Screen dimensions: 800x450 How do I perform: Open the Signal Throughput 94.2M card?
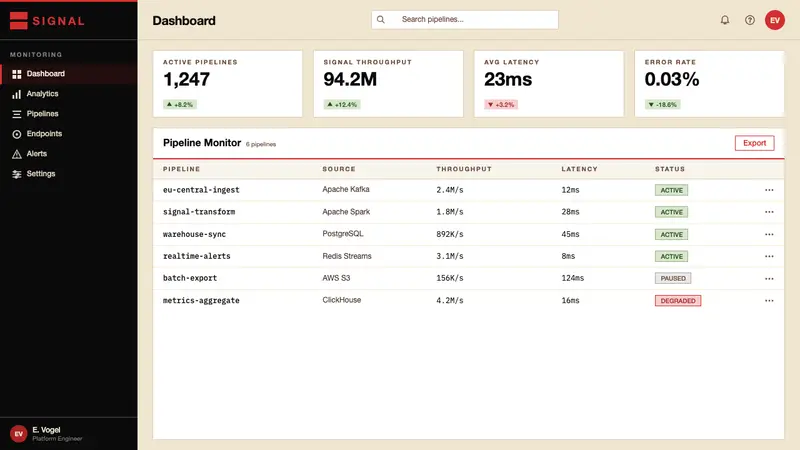(x=388, y=84)
